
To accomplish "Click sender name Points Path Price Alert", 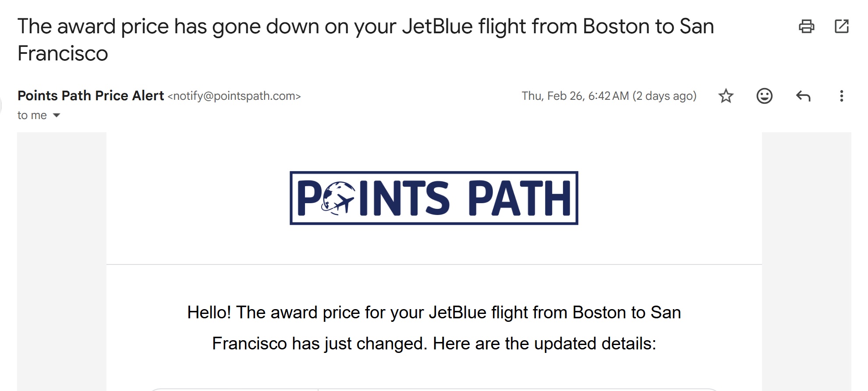I will tap(91, 95).
